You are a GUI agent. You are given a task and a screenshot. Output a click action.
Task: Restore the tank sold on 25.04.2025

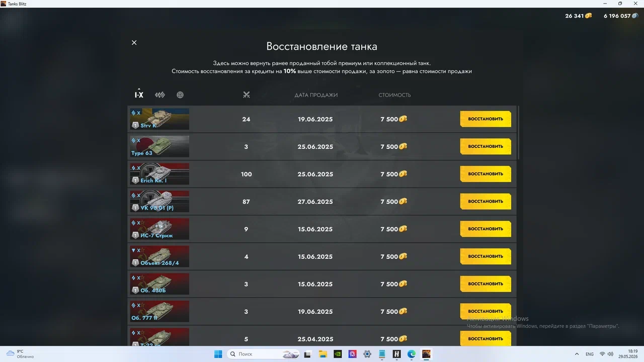point(486,338)
